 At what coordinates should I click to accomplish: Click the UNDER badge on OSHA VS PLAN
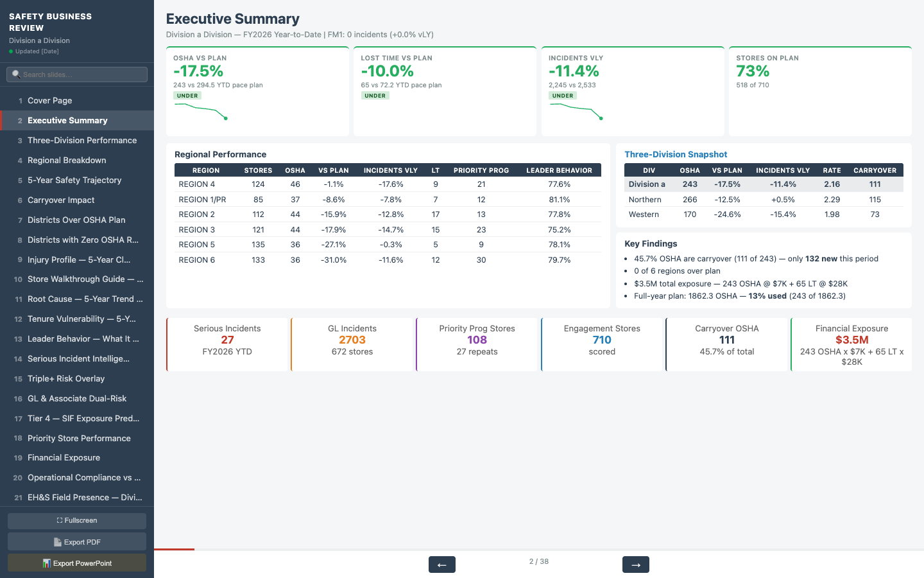(x=187, y=95)
